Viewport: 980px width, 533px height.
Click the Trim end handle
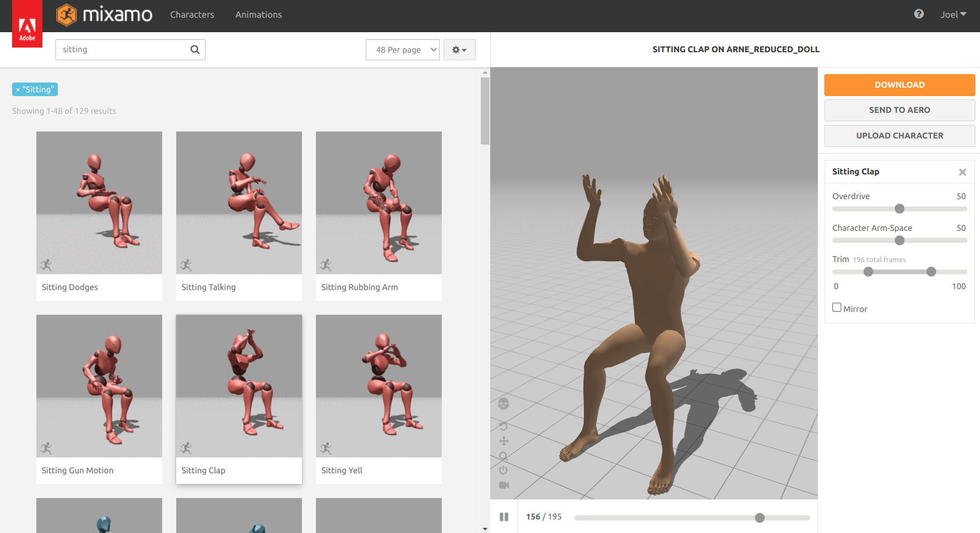coord(931,271)
